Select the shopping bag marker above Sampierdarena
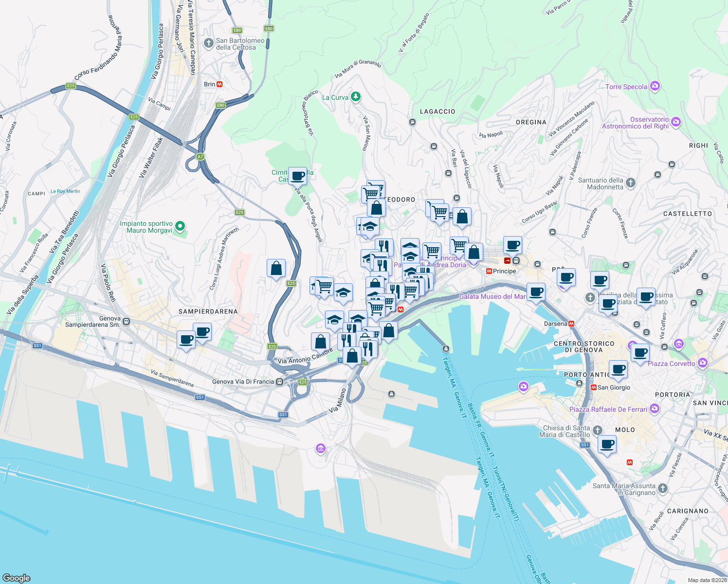 click(276, 269)
